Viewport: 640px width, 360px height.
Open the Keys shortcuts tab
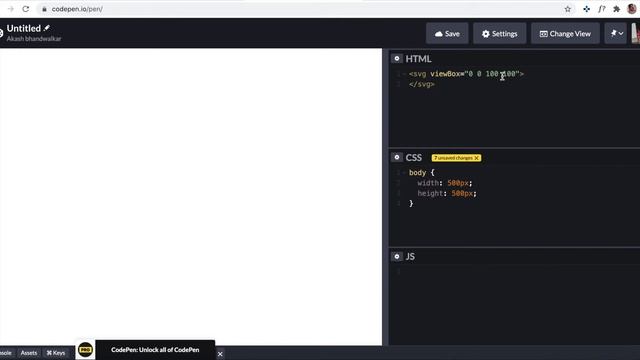(x=56, y=353)
